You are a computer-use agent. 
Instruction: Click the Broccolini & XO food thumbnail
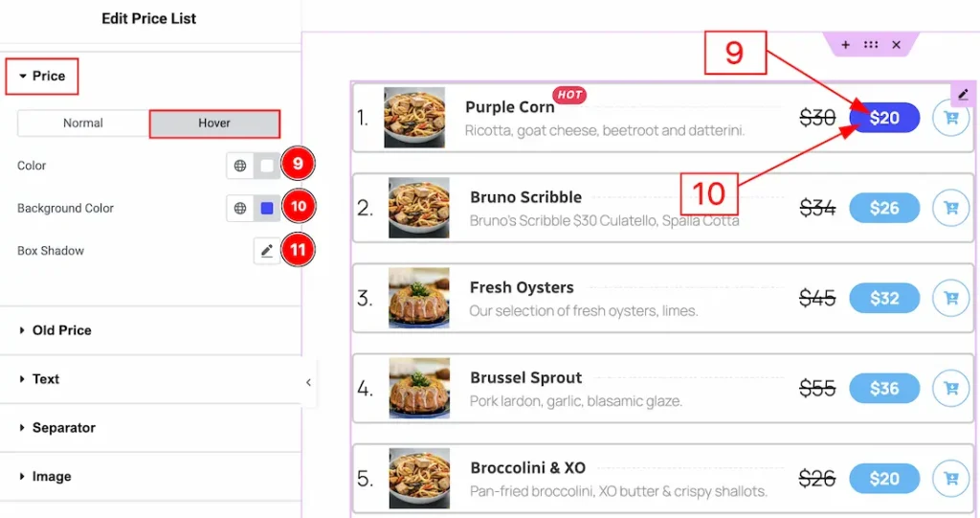[x=419, y=478]
